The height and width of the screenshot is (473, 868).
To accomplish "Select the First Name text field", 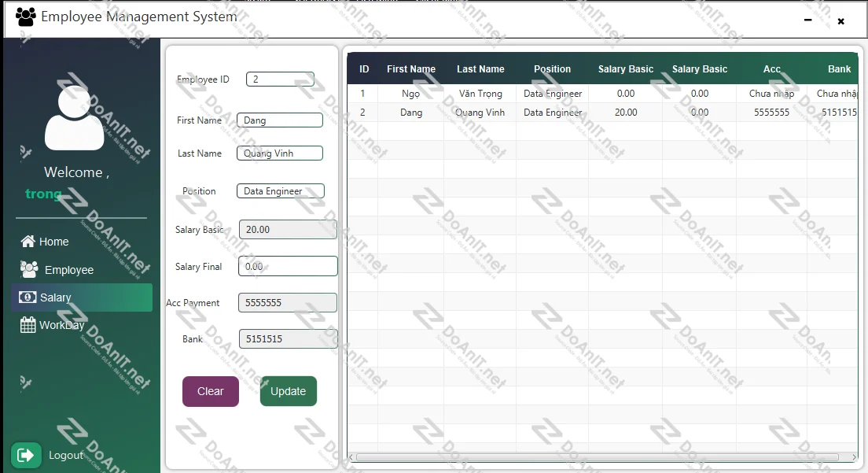I will click(x=280, y=120).
